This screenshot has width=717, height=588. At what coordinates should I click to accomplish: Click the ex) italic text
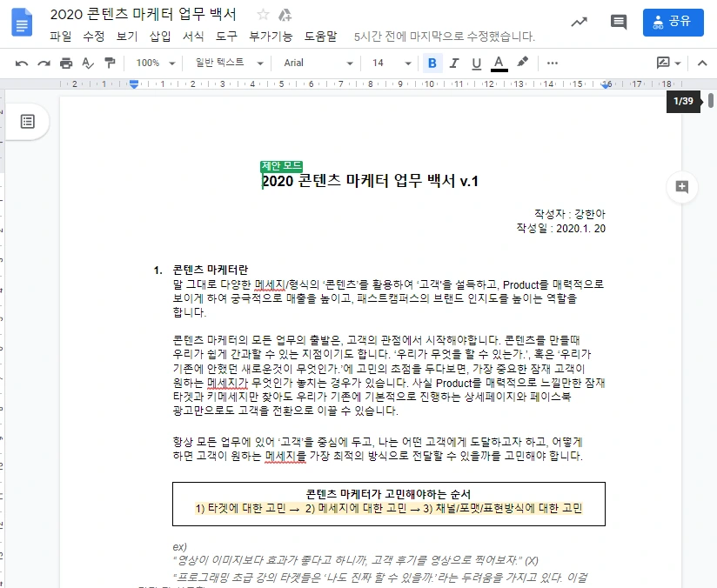click(180, 547)
